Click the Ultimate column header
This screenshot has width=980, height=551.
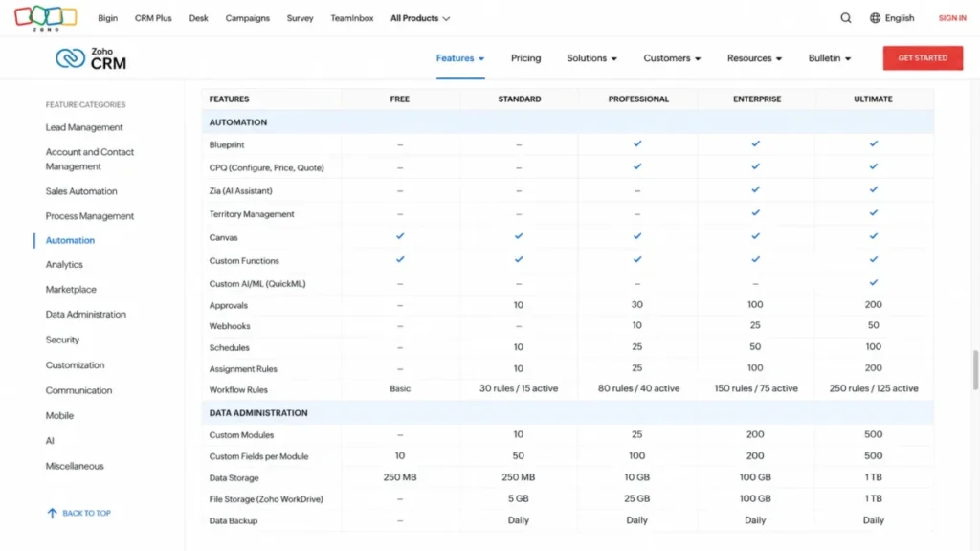(873, 99)
